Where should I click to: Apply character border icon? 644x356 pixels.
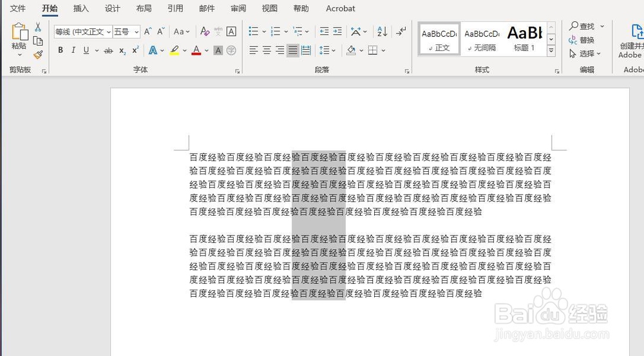coord(231,32)
